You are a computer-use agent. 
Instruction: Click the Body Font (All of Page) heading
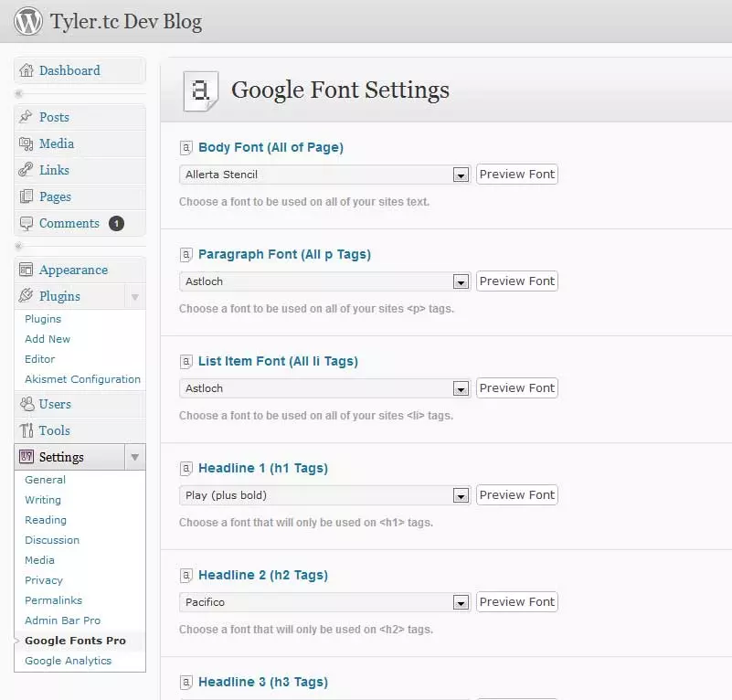click(x=271, y=147)
